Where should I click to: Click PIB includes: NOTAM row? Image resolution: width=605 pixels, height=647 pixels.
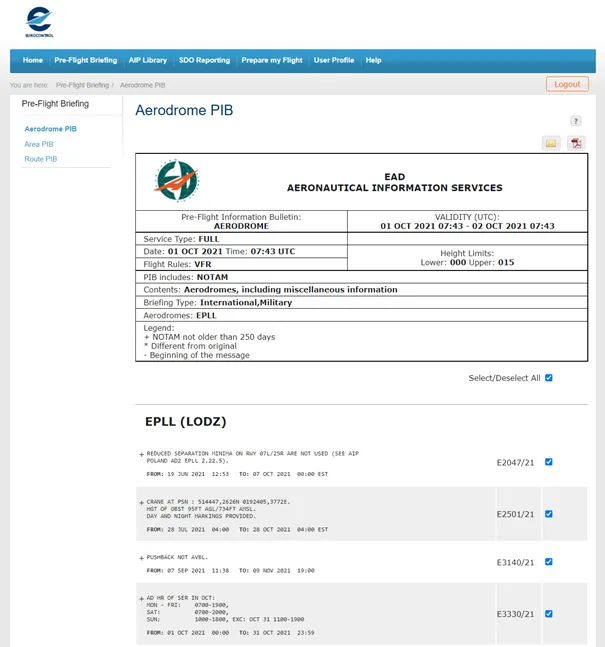coord(362,277)
